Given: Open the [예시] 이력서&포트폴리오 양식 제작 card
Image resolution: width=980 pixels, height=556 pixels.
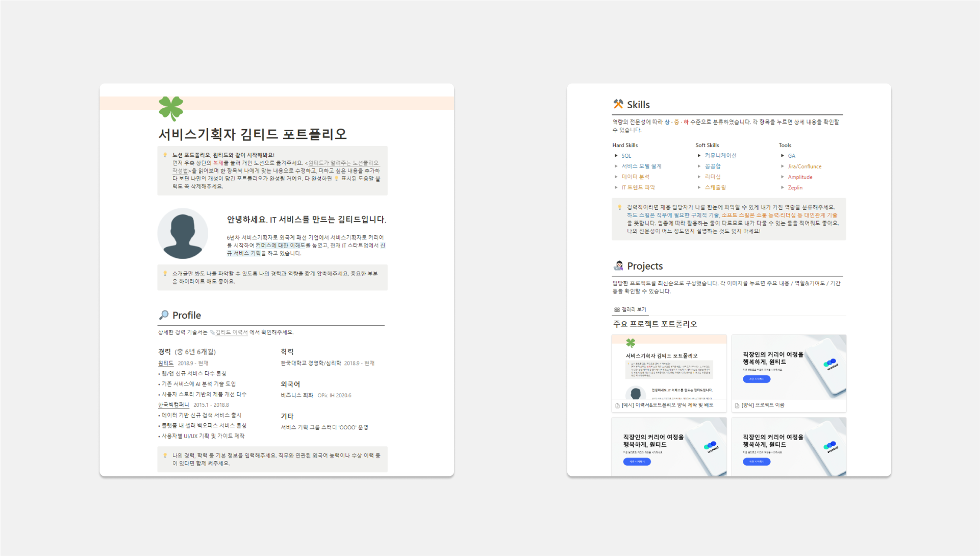Looking at the screenshot, I should (669, 373).
